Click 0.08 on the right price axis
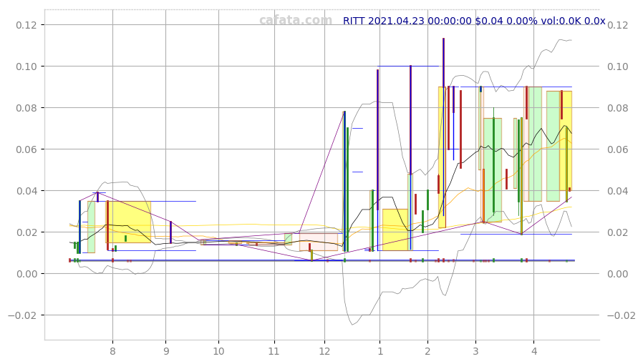643x364 pixels. point(617,108)
